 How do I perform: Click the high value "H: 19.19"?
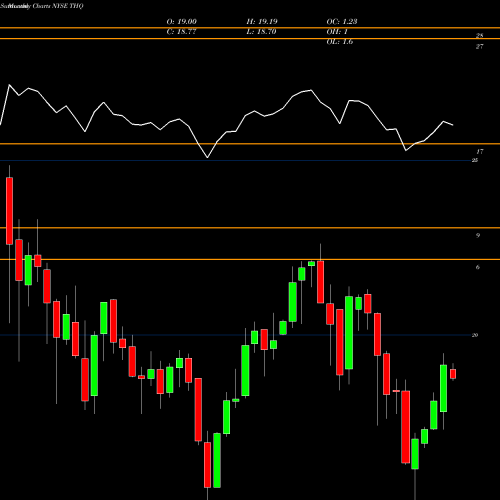click(262, 22)
